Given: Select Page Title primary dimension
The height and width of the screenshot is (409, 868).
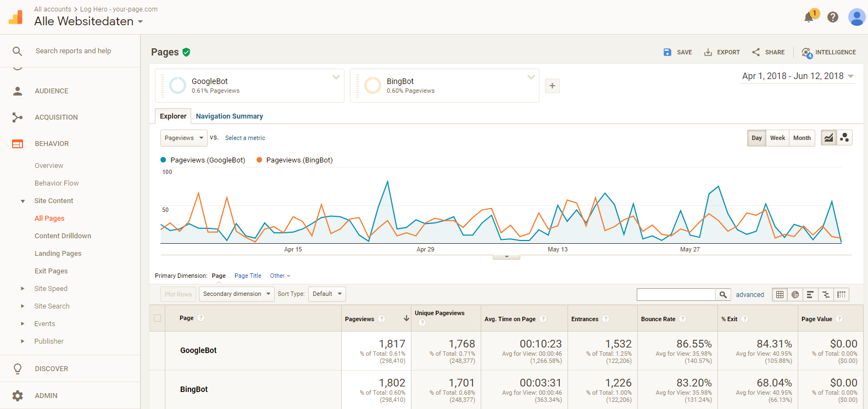Looking at the screenshot, I should [248, 276].
